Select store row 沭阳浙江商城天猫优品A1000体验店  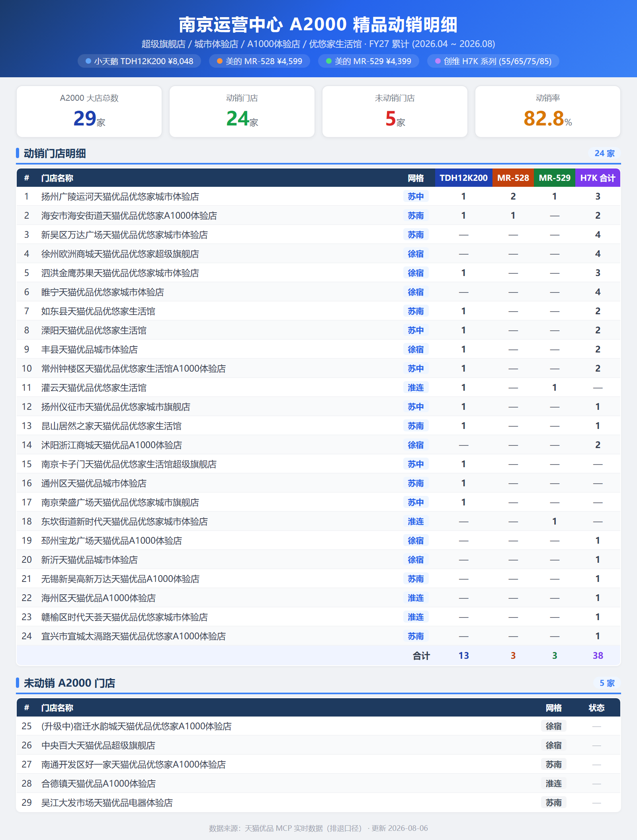coord(318,445)
